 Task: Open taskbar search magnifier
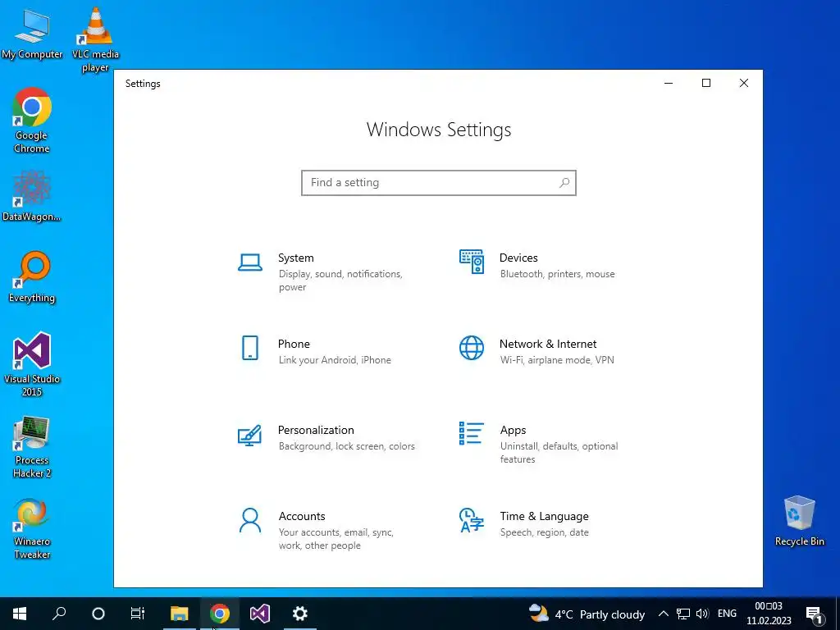click(x=59, y=614)
